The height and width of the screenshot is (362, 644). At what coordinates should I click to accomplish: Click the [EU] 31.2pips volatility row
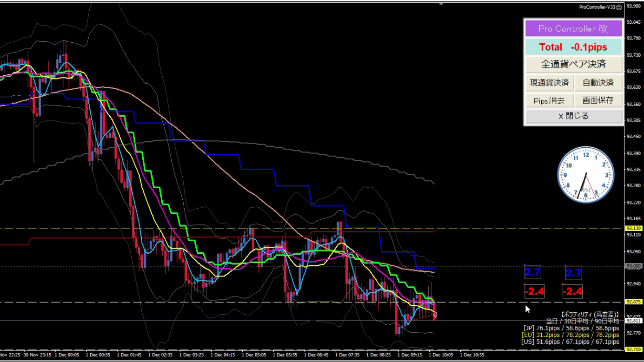(571, 335)
